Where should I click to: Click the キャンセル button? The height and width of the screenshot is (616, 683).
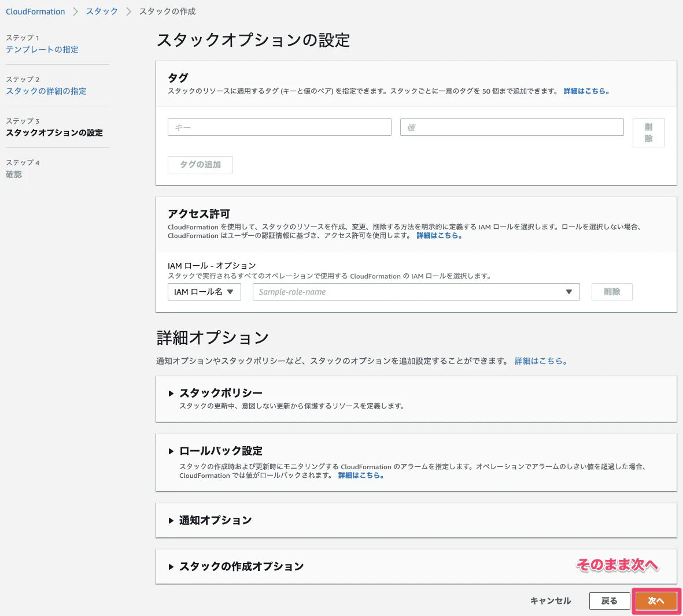click(x=551, y=601)
